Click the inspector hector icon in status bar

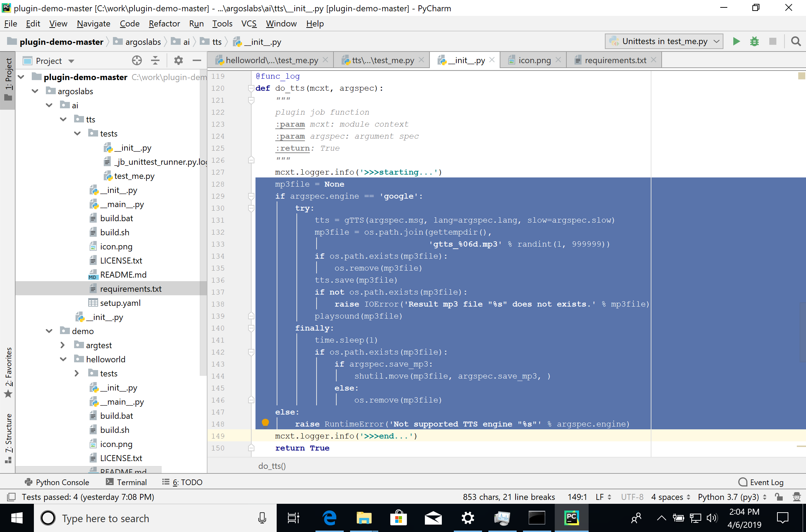tap(796, 497)
